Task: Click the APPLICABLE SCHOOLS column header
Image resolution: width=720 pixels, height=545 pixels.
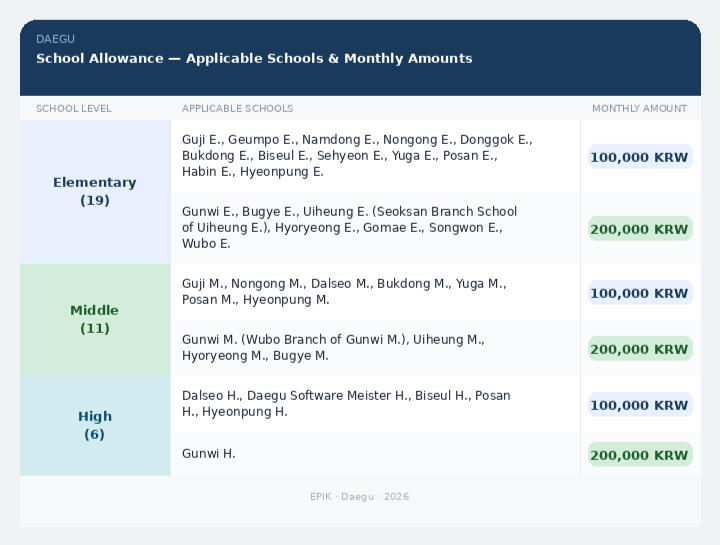Action: [237, 108]
